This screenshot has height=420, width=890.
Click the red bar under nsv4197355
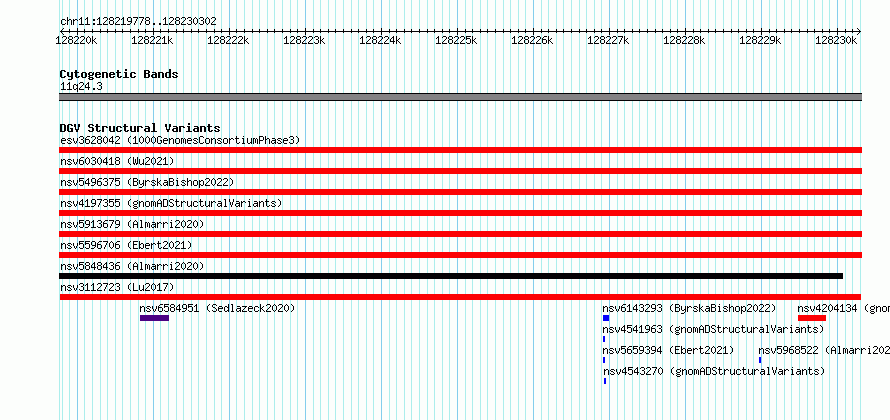click(460, 213)
